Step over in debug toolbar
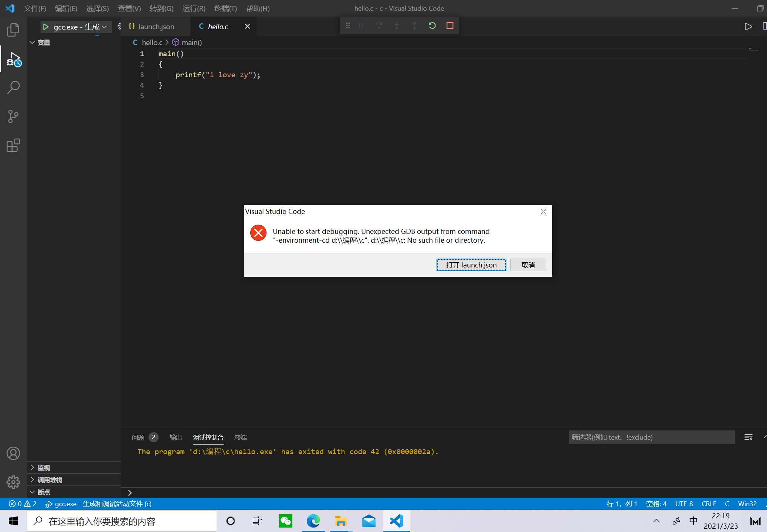The width and height of the screenshot is (767, 532). 379,26
